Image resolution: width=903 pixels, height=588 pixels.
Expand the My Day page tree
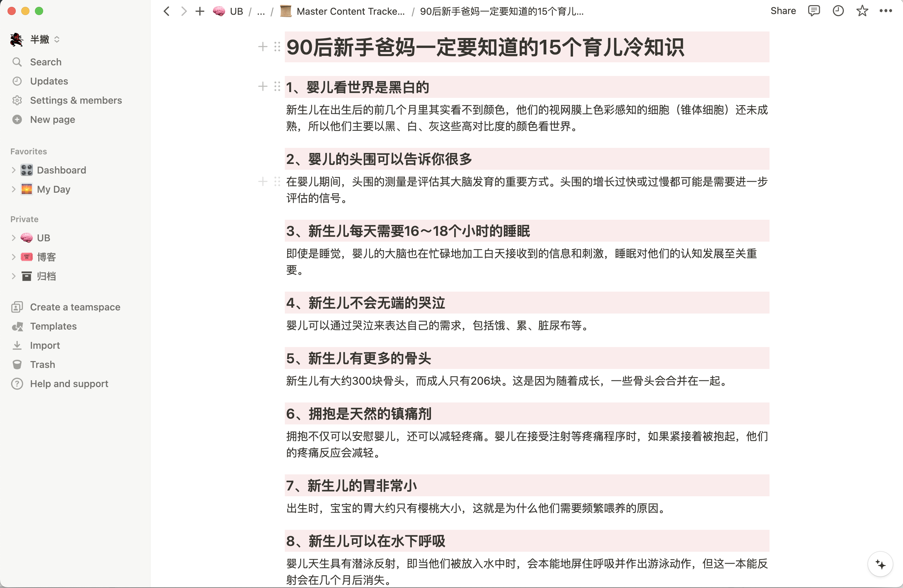[x=14, y=189]
